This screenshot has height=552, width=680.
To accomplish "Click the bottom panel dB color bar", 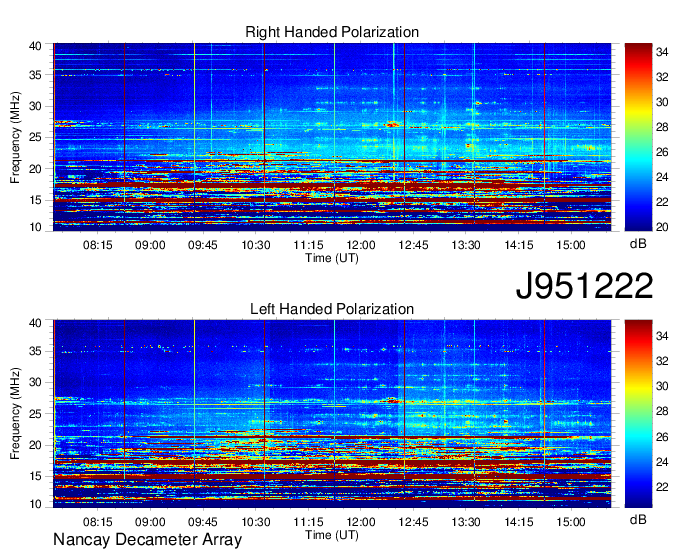I will tap(638, 414).
